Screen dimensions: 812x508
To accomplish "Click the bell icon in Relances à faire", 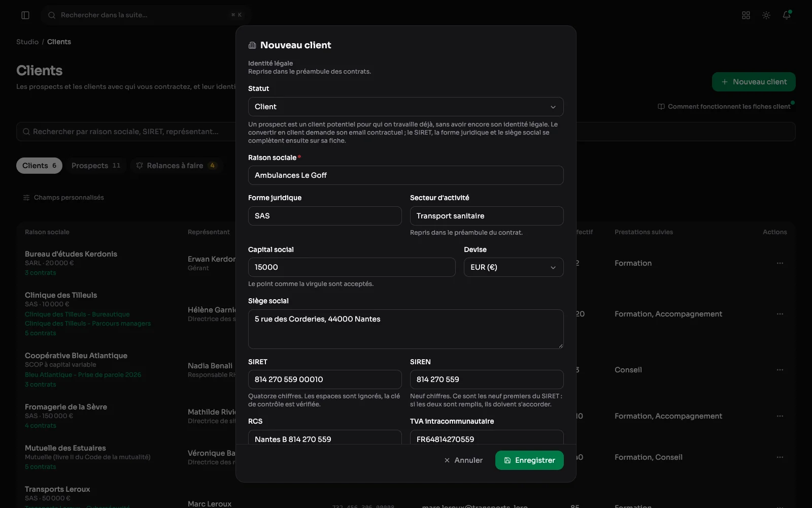I will (140, 166).
